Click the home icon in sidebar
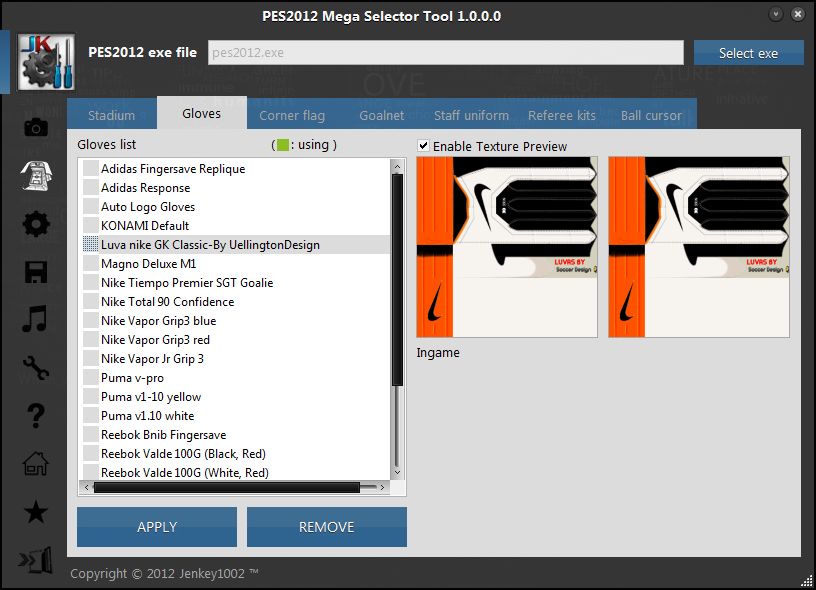This screenshot has width=816, height=590. click(x=35, y=464)
